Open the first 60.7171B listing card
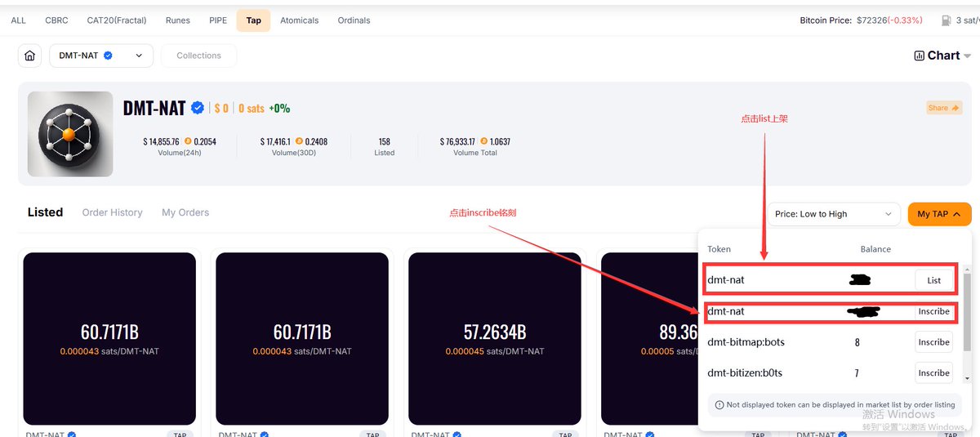 109,338
